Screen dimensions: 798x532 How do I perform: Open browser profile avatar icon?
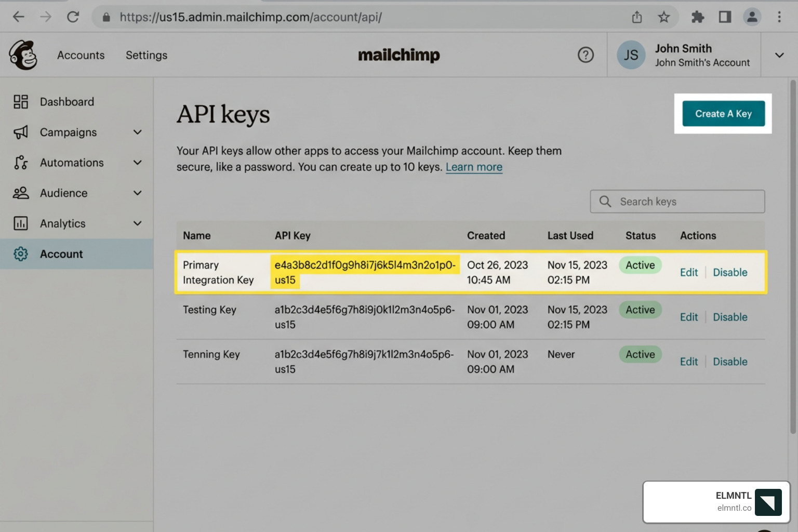(x=752, y=17)
